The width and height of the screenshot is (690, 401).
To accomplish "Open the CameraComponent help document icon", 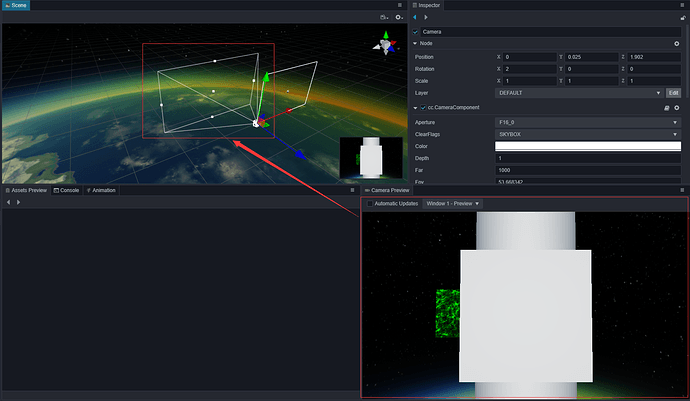I will point(667,107).
